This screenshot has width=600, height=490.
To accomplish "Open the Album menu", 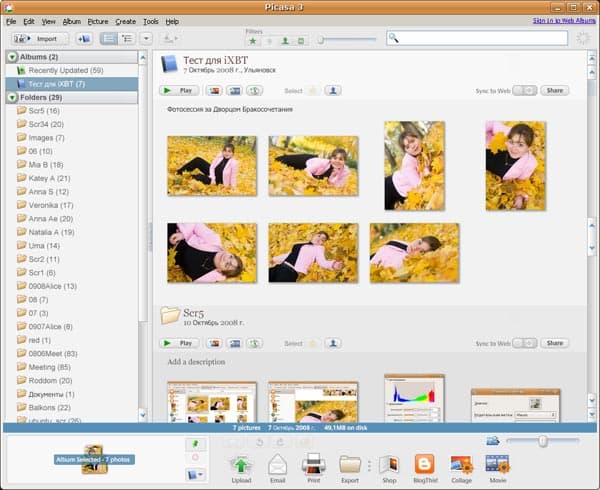I will [72, 22].
